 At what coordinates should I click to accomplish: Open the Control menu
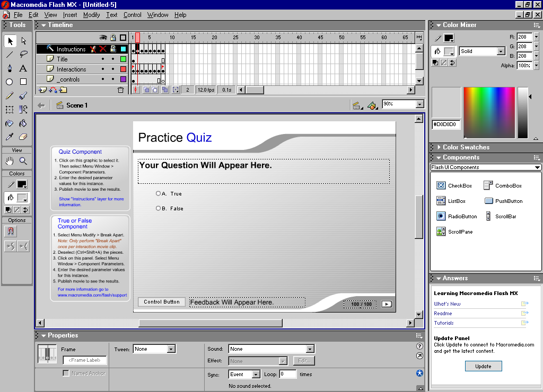pyautogui.click(x=132, y=15)
